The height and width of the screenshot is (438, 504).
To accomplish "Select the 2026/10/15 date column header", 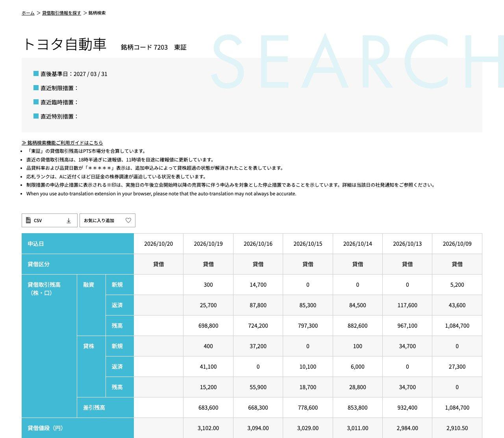I will [308, 244].
